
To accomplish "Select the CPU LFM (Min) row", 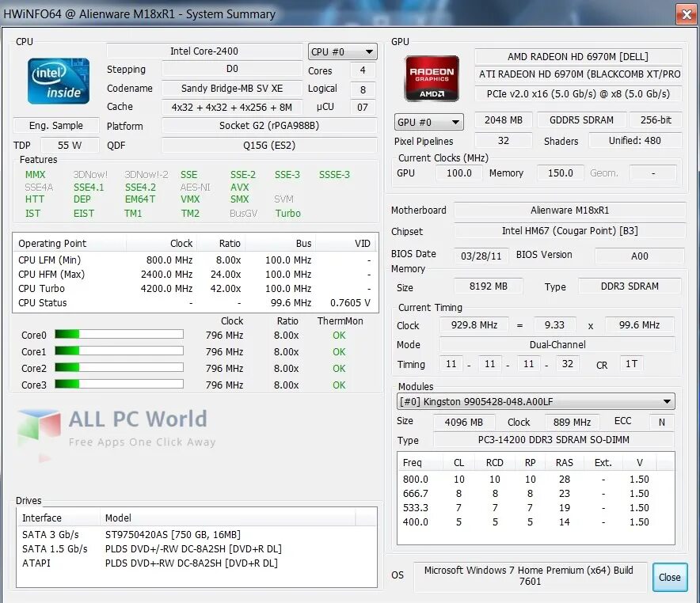I will tap(195, 260).
